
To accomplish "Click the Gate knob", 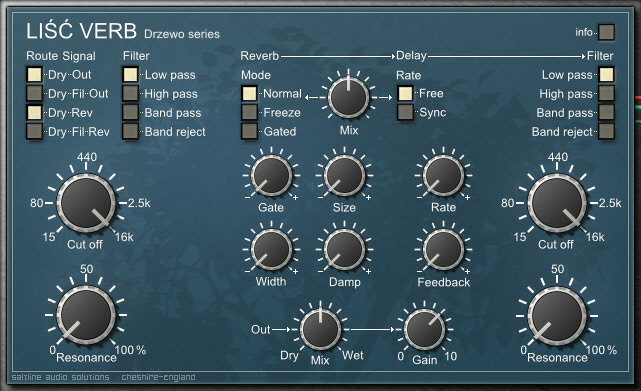I will [x=271, y=175].
